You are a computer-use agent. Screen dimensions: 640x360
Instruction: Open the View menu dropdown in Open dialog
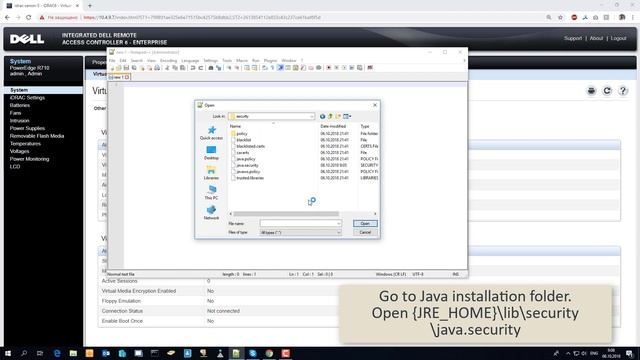click(347, 116)
